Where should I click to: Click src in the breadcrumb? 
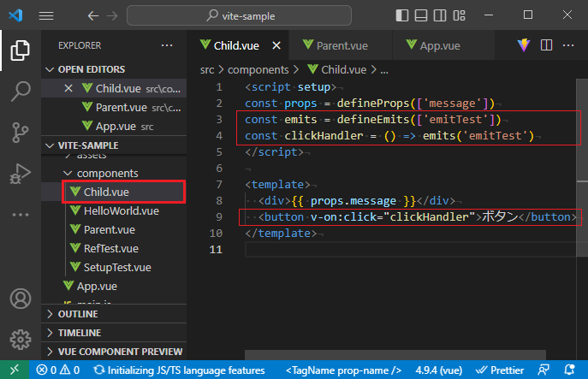pyautogui.click(x=207, y=70)
